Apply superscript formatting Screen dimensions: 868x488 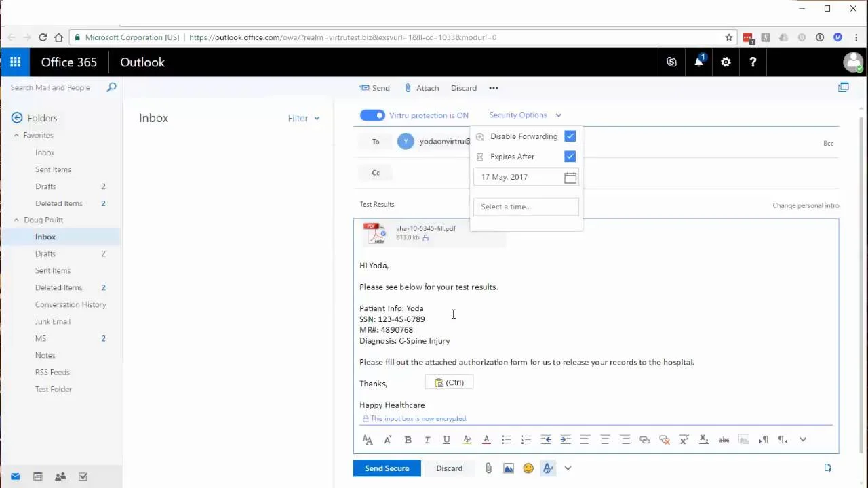684,440
